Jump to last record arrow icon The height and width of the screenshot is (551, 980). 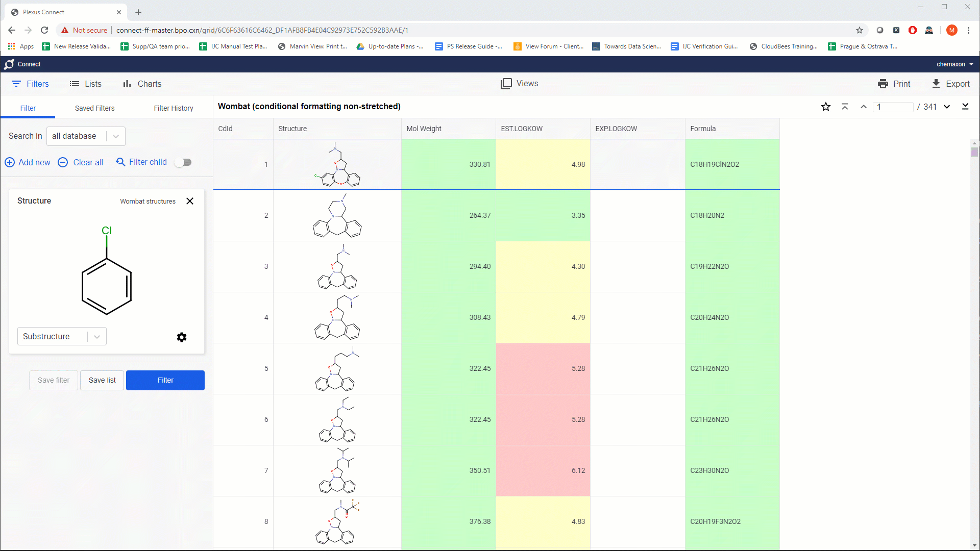point(965,107)
